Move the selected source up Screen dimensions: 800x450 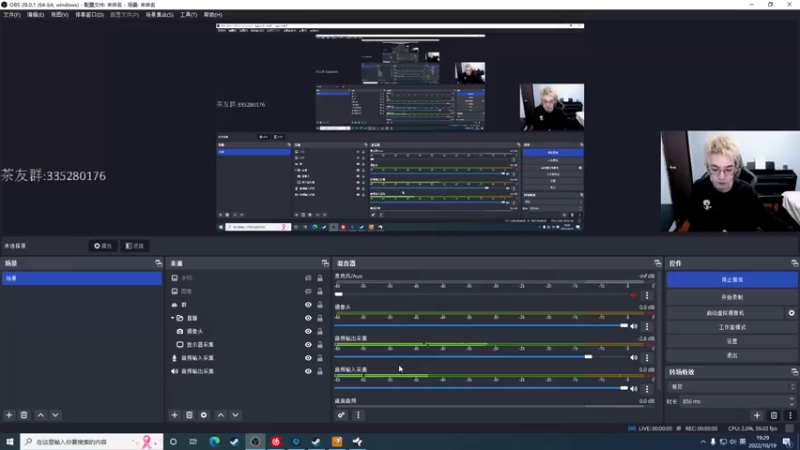[221, 415]
